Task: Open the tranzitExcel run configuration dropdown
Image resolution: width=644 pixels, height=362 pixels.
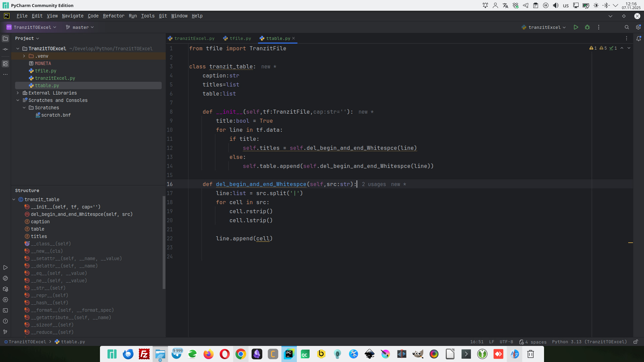Action: tap(544, 27)
